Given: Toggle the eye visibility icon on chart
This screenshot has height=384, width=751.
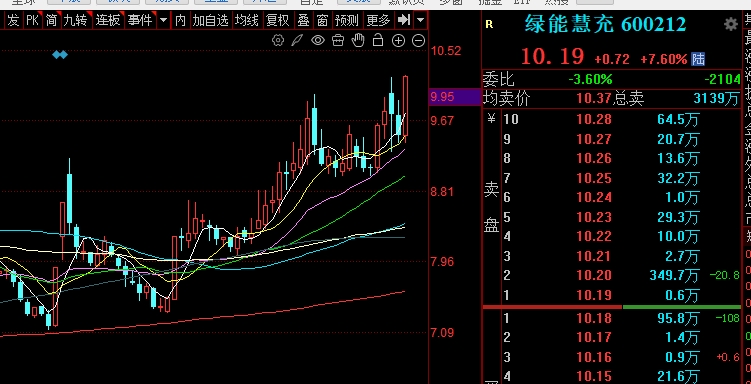Looking at the screenshot, I should [x=318, y=40].
